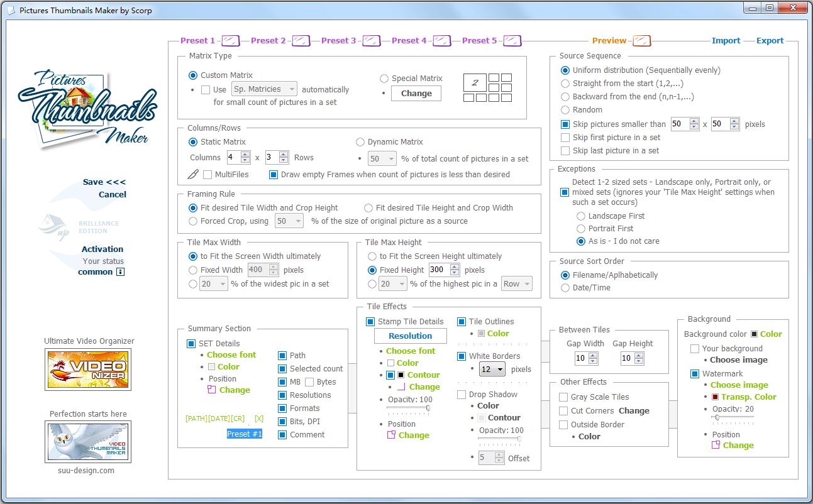The image size is (813, 504).
Task: Pick the Watermark Transp. Color swatch
Action: coord(715,397)
